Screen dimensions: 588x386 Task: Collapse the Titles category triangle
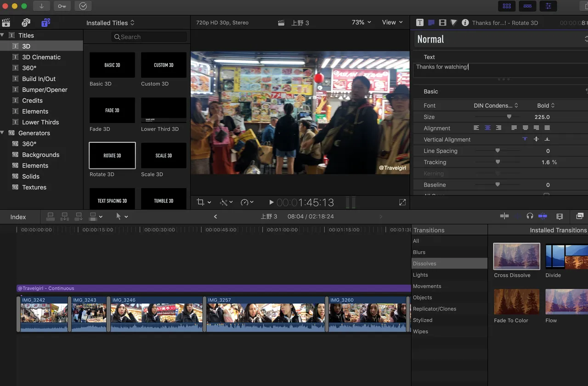click(x=2, y=35)
